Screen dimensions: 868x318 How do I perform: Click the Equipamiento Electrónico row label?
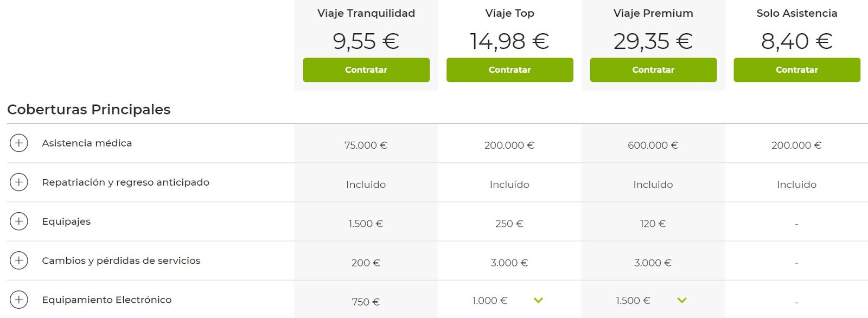click(107, 300)
